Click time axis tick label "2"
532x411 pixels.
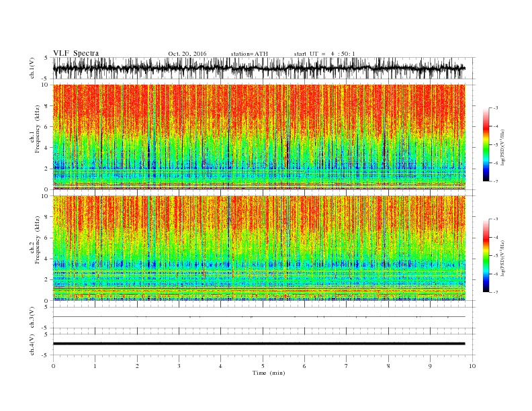coord(137,366)
